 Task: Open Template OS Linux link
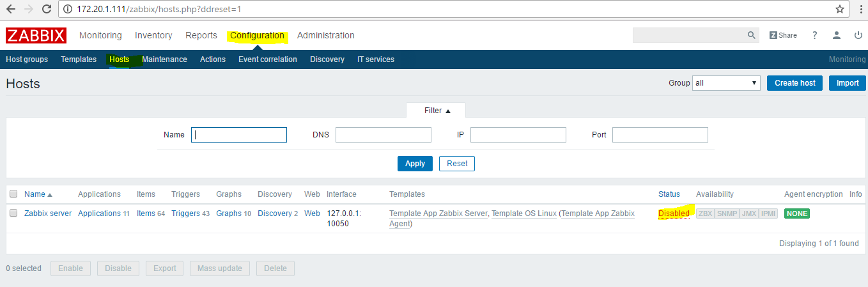pos(523,213)
